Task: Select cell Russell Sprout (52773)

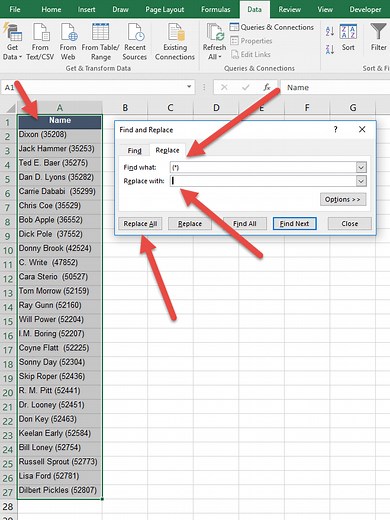Action: coord(60,462)
